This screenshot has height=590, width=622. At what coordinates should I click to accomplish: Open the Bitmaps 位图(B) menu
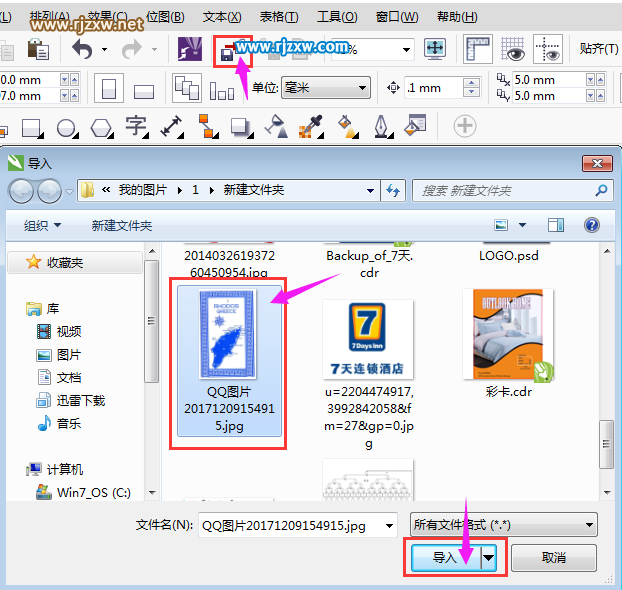pyautogui.click(x=165, y=17)
